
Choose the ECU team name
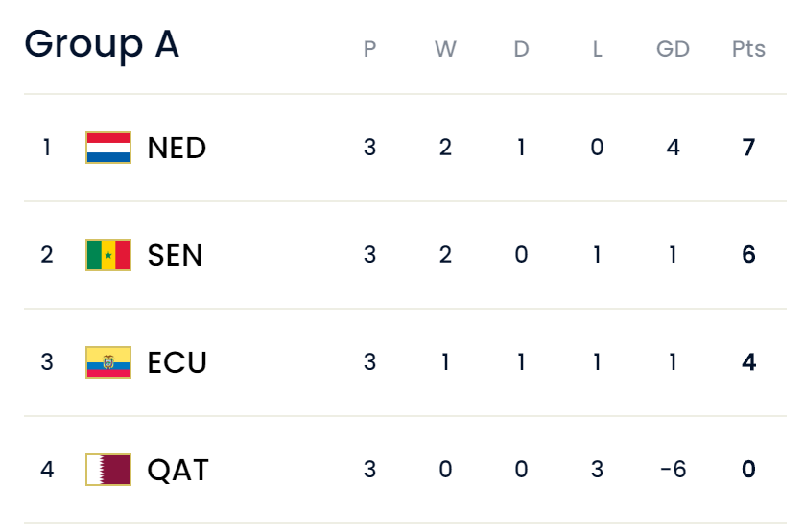[177, 362]
